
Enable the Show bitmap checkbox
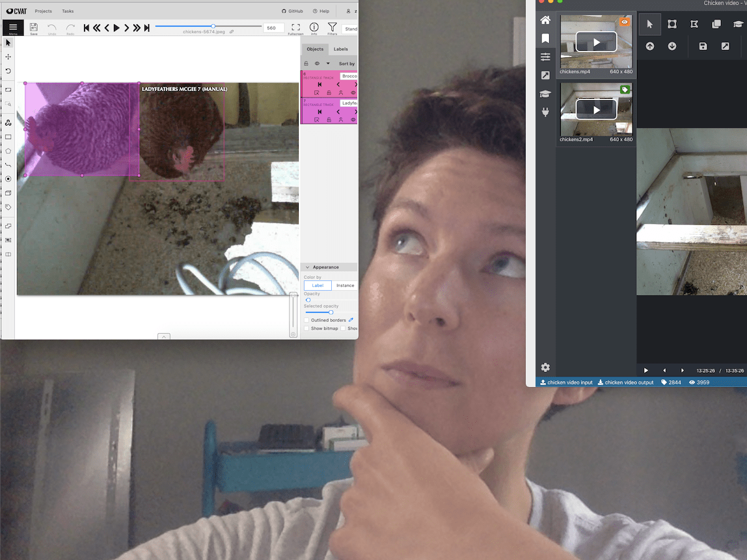306,328
